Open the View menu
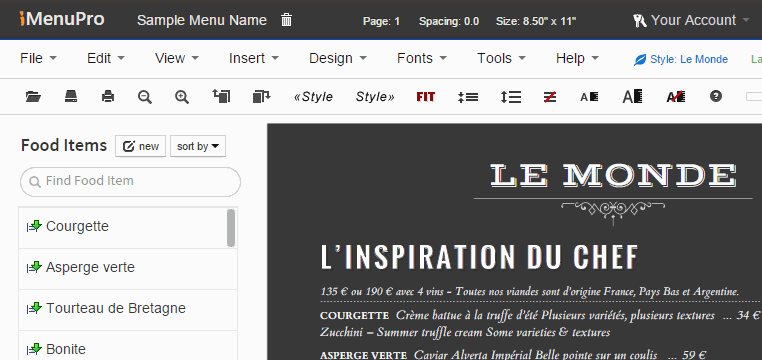The height and width of the screenshot is (360, 762). click(177, 58)
